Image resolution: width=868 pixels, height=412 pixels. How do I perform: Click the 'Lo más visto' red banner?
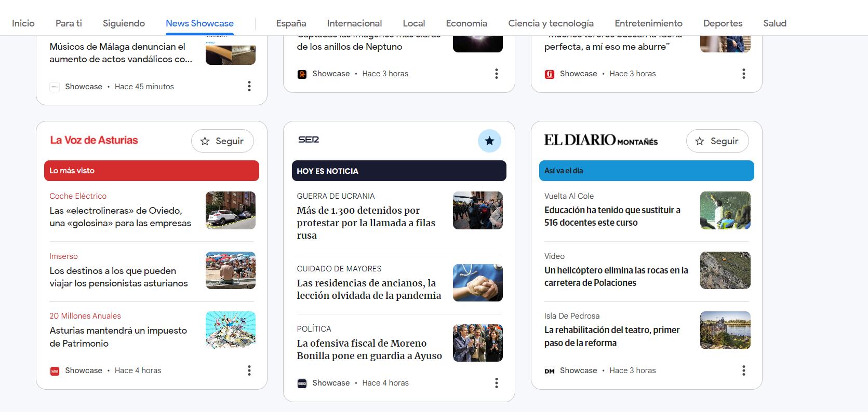152,171
